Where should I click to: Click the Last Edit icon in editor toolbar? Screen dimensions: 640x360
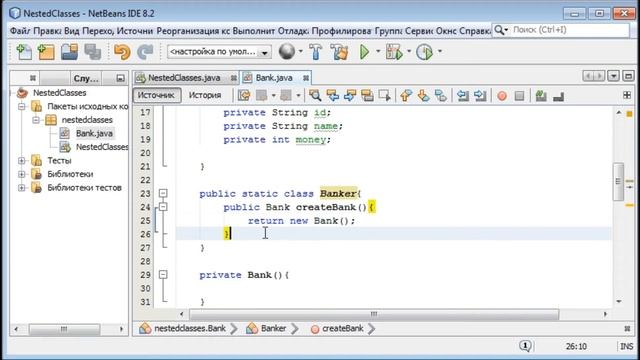click(244, 96)
